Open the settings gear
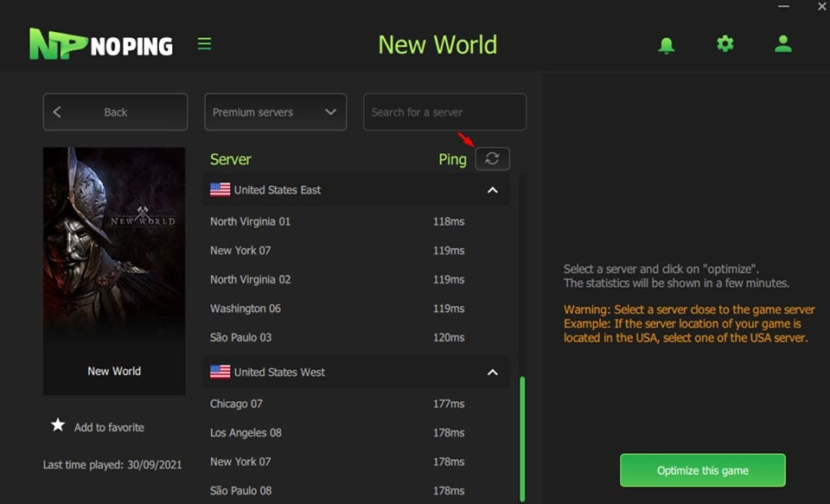The image size is (830, 504). pos(725,43)
